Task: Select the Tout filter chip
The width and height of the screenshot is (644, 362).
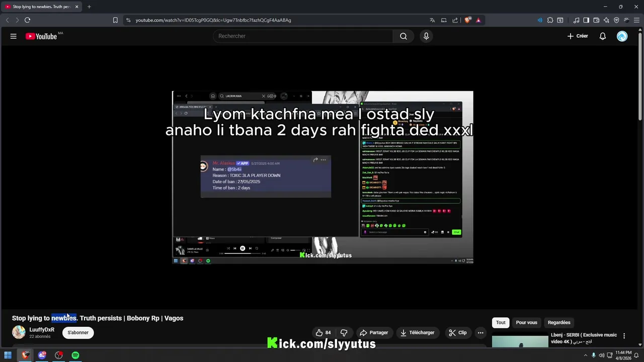Action: pyautogui.click(x=501, y=323)
